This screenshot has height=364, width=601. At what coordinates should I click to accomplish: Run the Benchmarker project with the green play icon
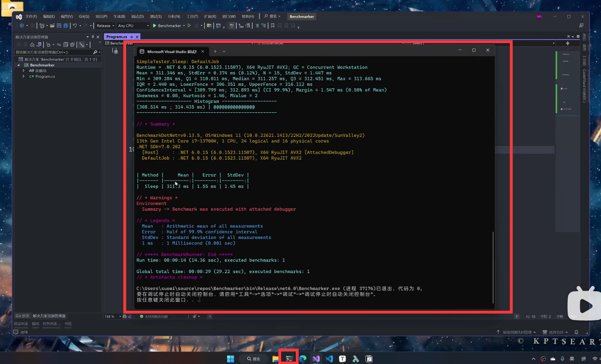[154, 25]
